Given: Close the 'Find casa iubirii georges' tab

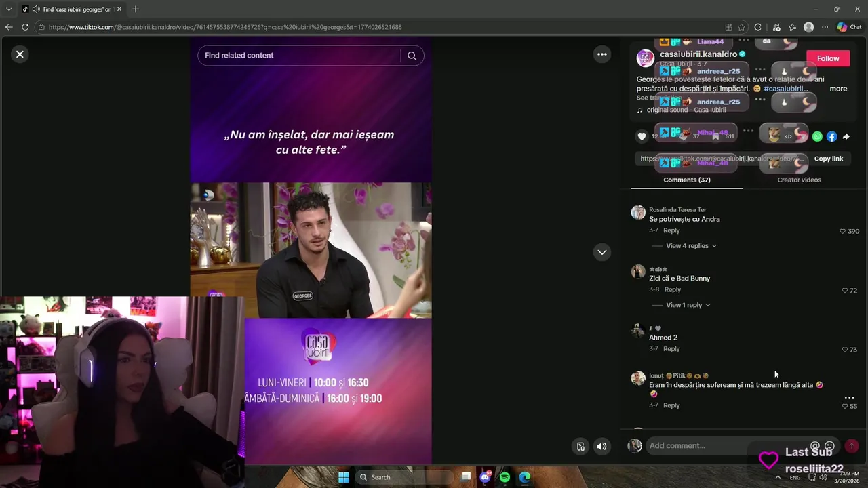Looking at the screenshot, I should tap(119, 9).
